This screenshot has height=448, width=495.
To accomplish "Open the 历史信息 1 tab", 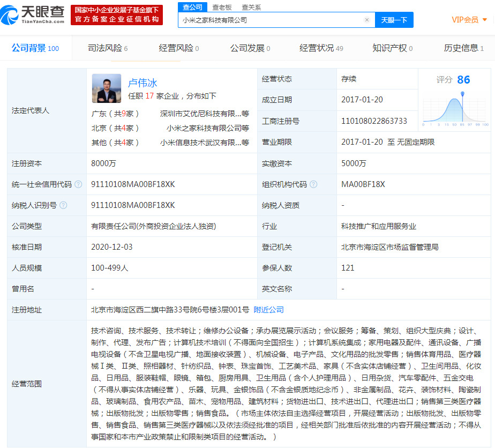I will [x=464, y=48].
